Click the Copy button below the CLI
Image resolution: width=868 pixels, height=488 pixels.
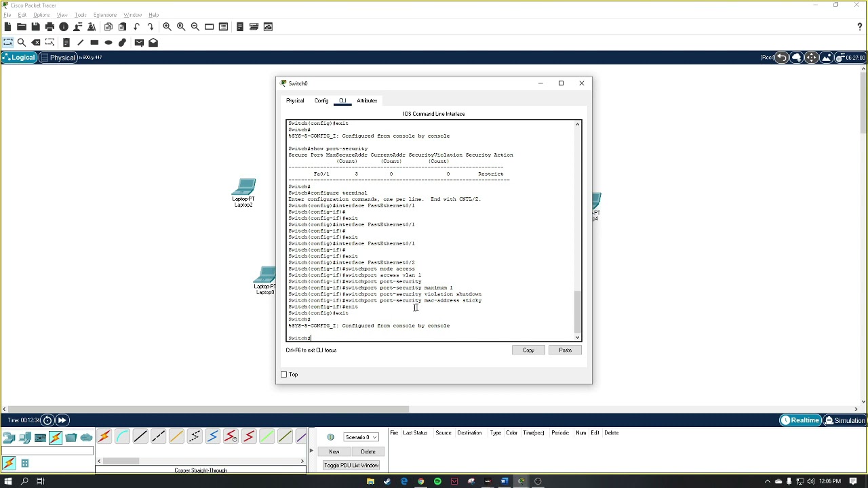pyautogui.click(x=528, y=350)
